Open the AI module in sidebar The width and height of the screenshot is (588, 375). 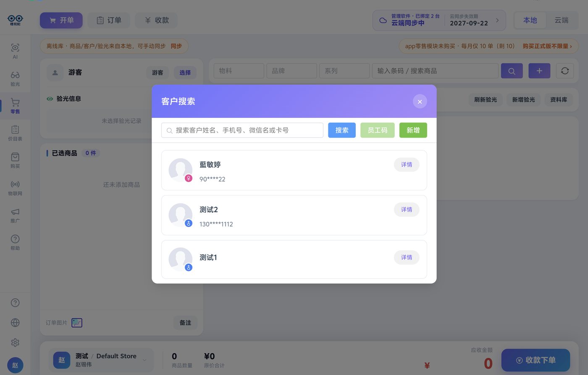tap(15, 51)
